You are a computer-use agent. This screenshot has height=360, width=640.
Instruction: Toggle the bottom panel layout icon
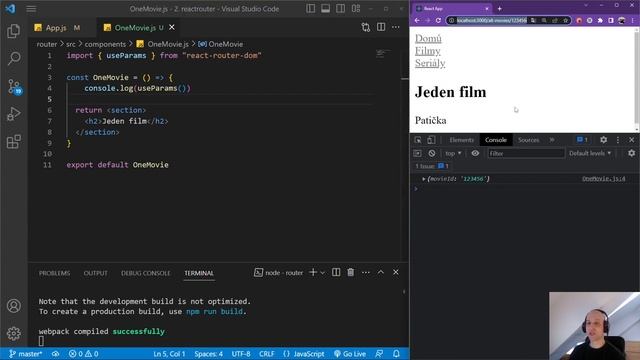tap(325, 9)
